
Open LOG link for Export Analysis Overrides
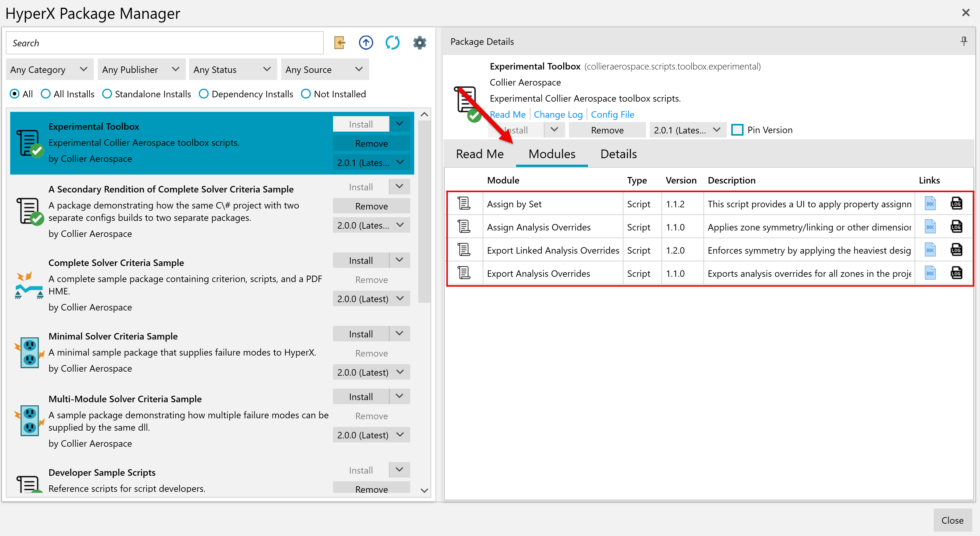coord(957,273)
